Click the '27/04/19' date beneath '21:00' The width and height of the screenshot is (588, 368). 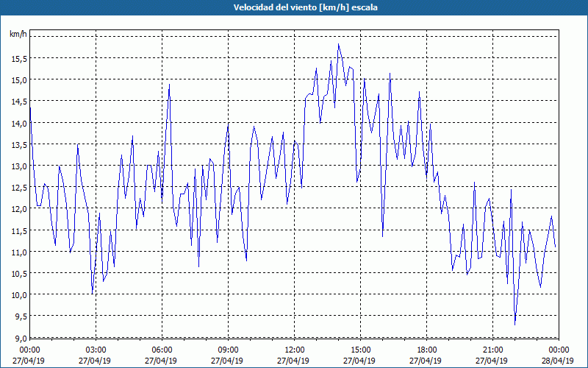pos(492,361)
